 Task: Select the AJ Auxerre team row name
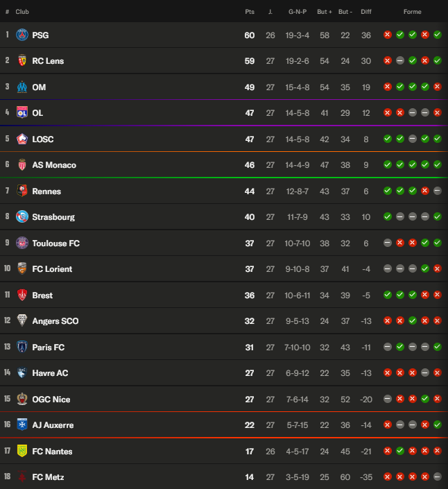click(x=53, y=425)
